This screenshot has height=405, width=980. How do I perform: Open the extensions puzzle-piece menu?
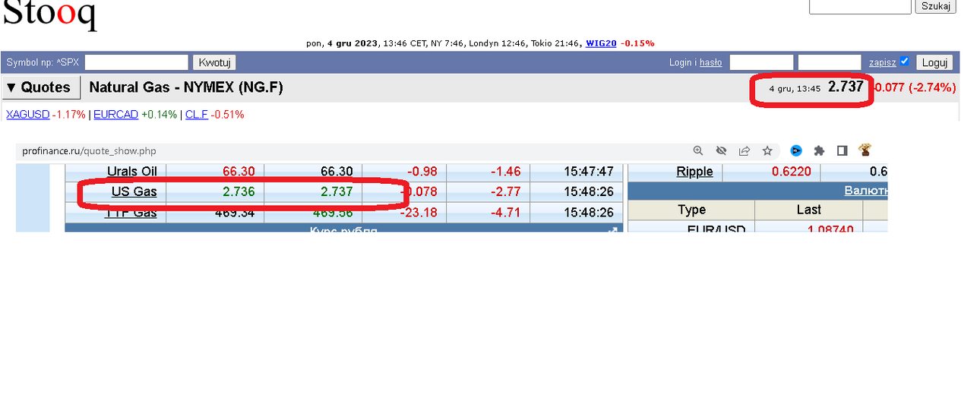[x=819, y=150]
